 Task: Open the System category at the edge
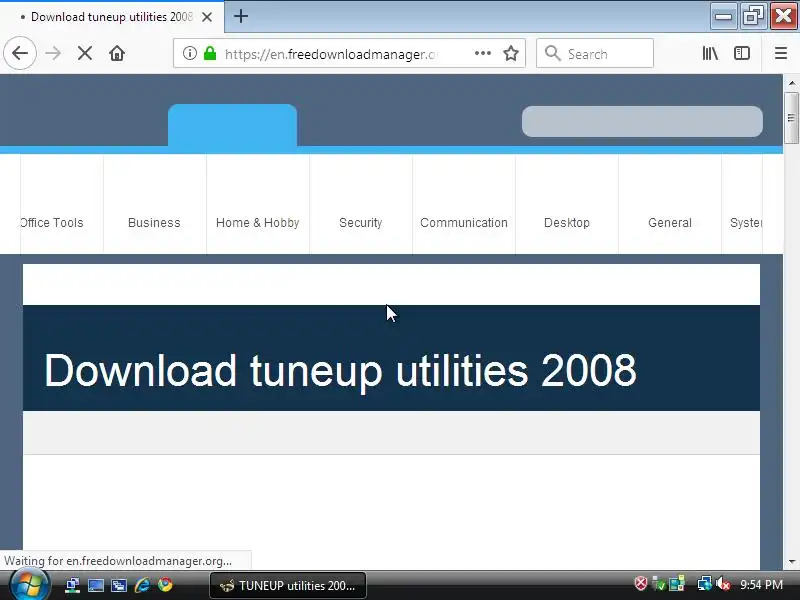[745, 222]
